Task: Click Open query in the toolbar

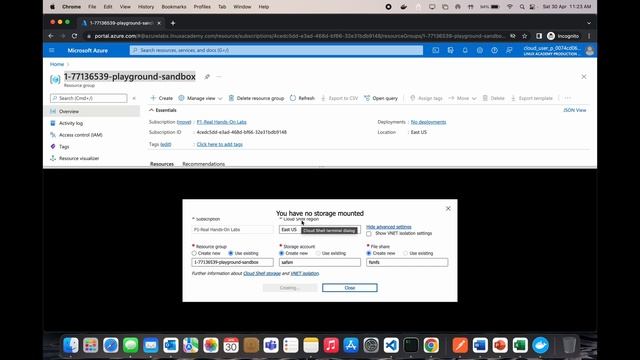Action: coord(381,98)
